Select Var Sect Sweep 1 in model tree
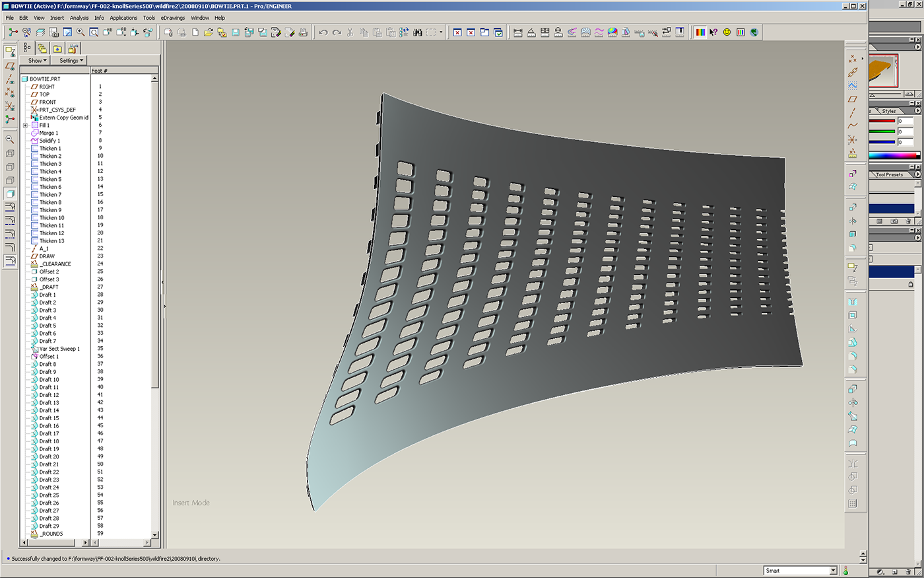 click(59, 349)
